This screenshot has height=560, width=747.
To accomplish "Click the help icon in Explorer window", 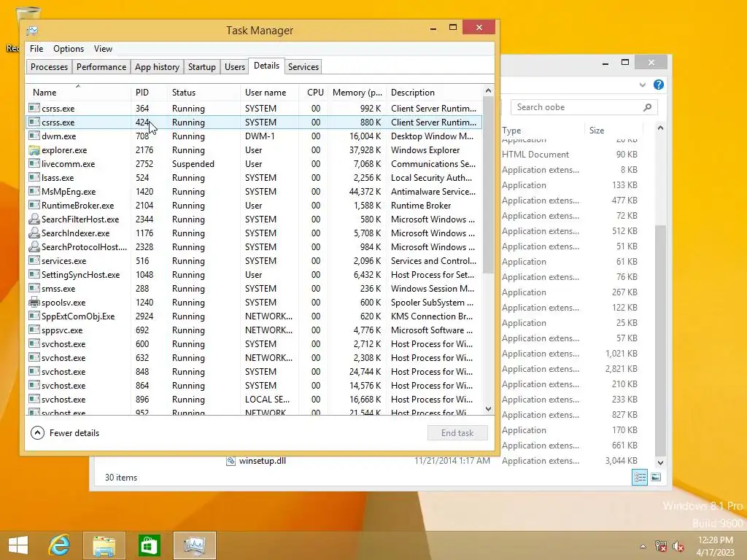I will tap(659, 85).
